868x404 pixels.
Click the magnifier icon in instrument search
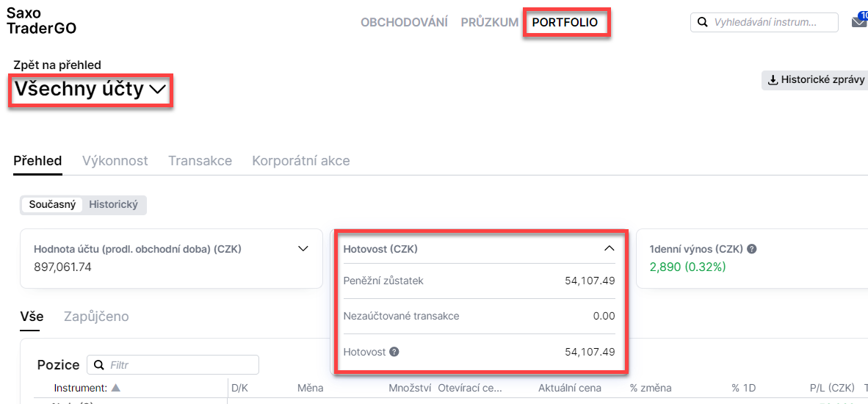(703, 23)
